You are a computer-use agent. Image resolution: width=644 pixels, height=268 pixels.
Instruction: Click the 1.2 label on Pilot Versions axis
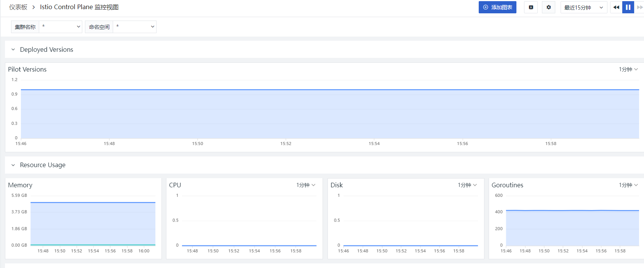[x=14, y=80]
